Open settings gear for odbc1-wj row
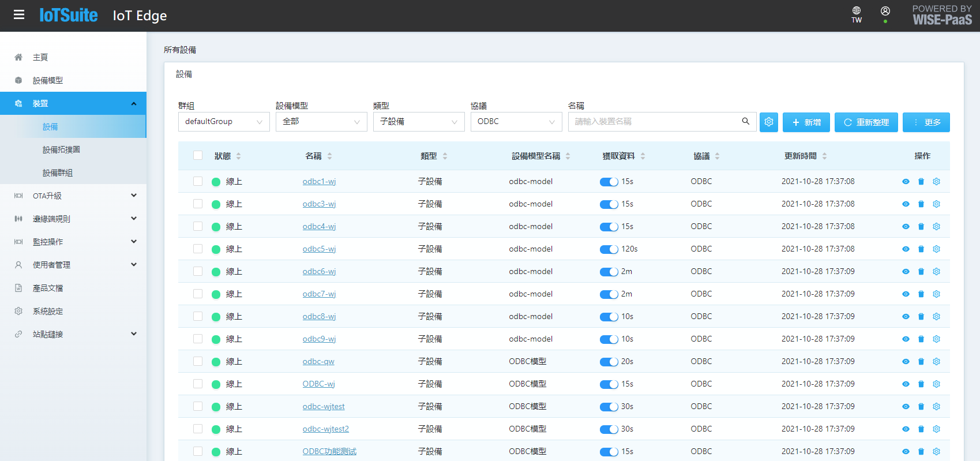The width and height of the screenshot is (980, 461). 937,182
